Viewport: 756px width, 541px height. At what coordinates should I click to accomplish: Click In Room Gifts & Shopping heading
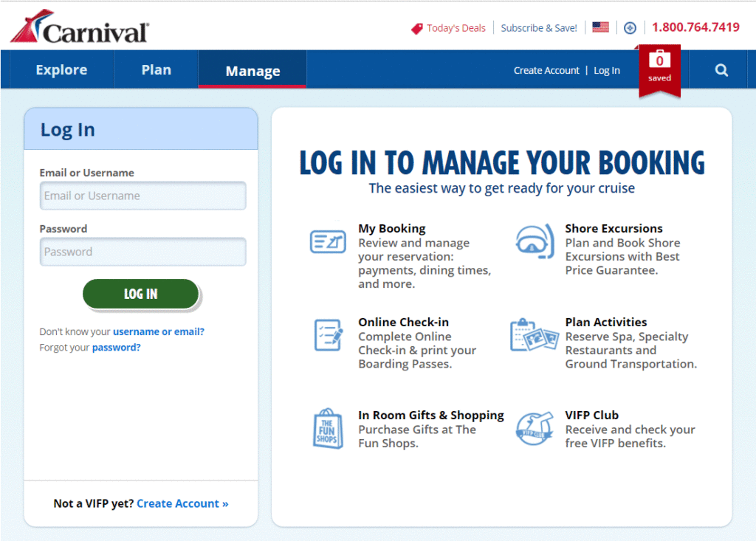click(x=431, y=415)
